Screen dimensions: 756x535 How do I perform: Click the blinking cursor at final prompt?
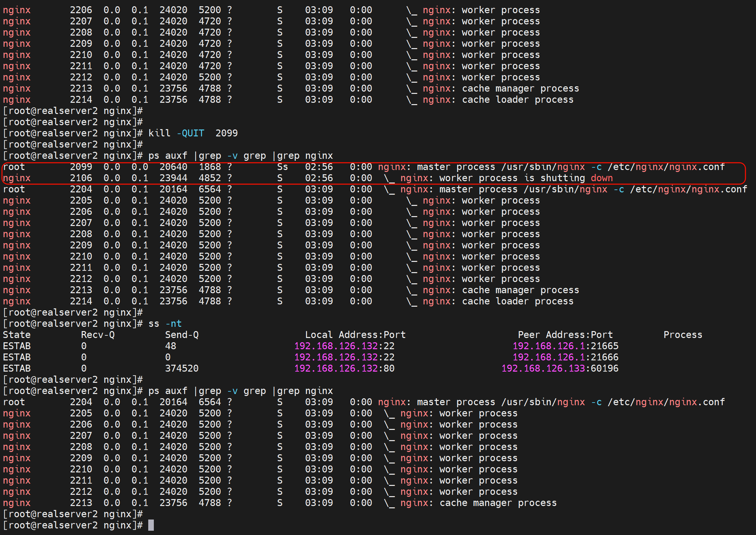click(151, 525)
